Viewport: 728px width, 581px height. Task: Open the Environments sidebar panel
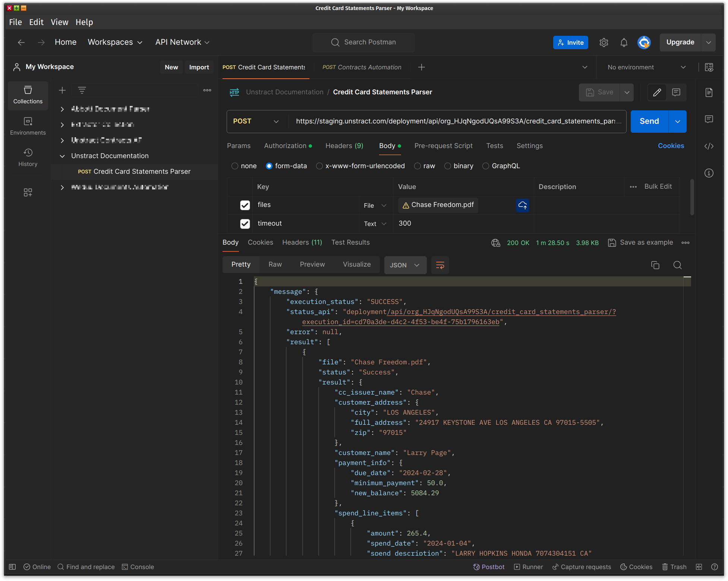(28, 126)
